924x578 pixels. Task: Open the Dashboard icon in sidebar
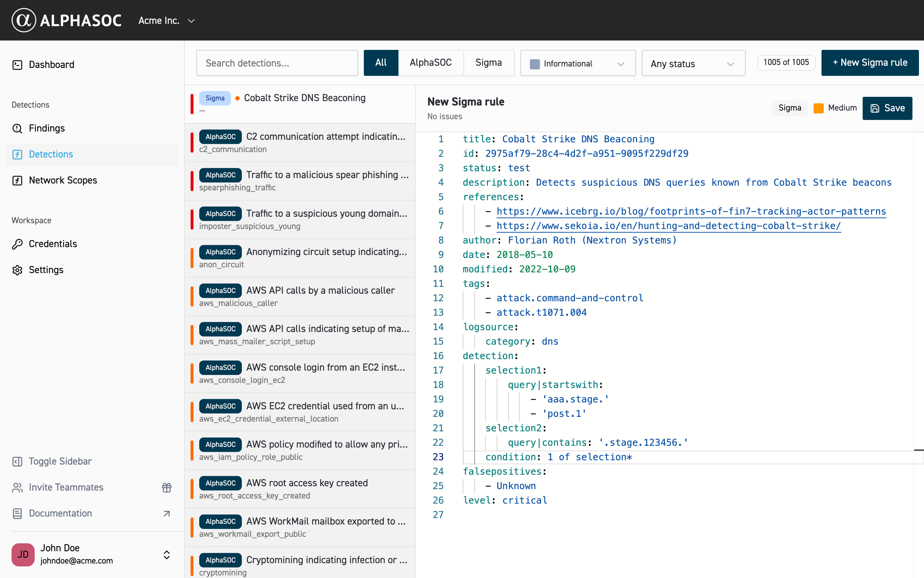tap(17, 65)
